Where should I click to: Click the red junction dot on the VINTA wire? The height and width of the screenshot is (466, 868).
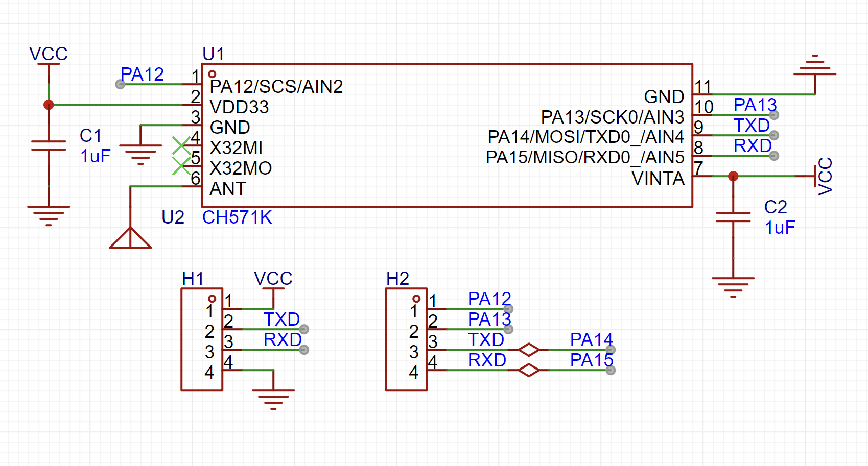[733, 176]
